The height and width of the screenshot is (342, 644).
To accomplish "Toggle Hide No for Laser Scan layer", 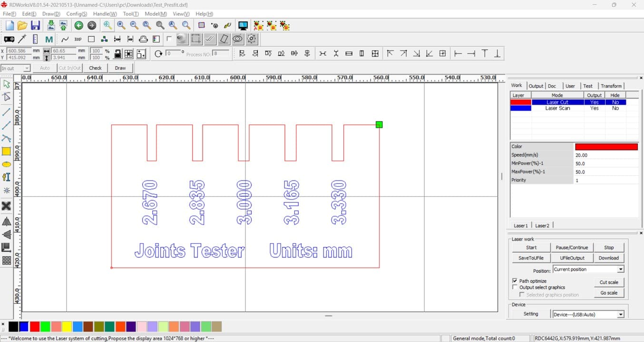I will click(x=615, y=108).
